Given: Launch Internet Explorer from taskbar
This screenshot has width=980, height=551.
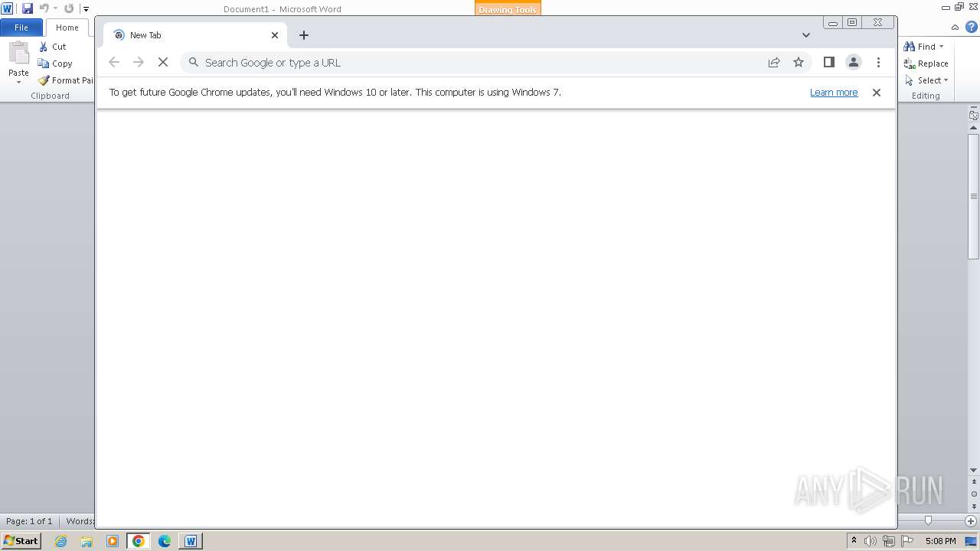Looking at the screenshot, I should 61,541.
